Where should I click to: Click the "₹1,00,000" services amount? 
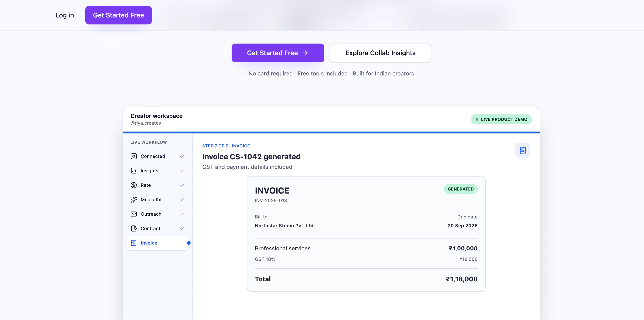463,248
